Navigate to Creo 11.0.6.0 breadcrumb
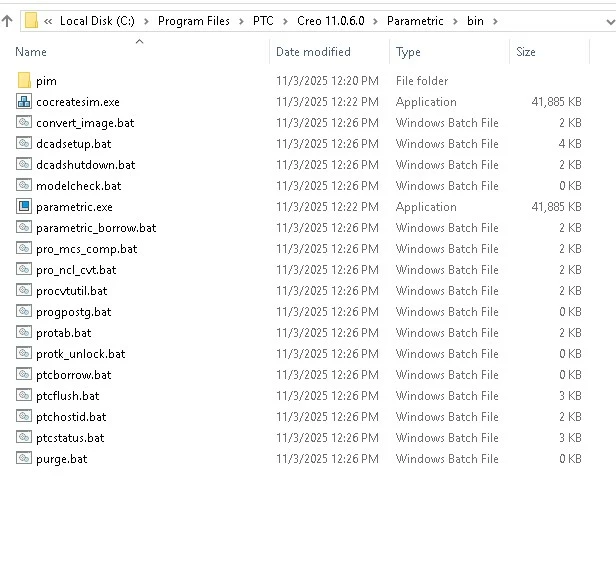This screenshot has width=616, height=580. pos(331,21)
